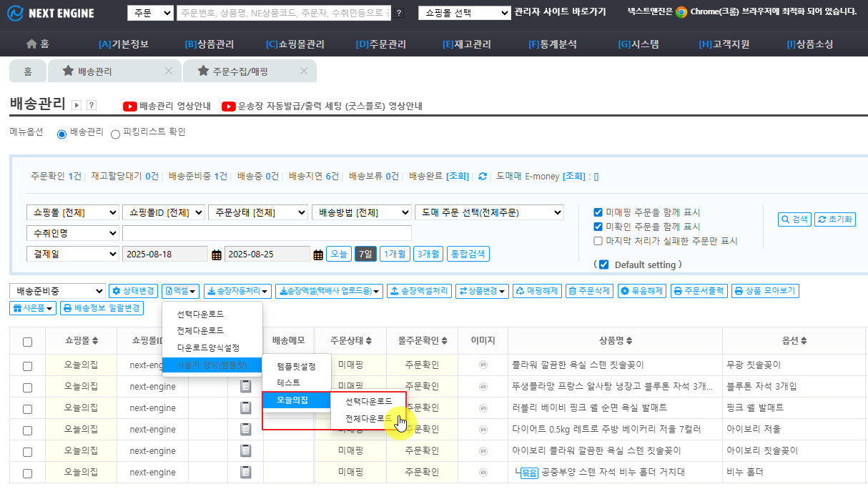Viewport: 868px width, 489px height.
Task: Click the 검색 search button
Action: point(794,219)
